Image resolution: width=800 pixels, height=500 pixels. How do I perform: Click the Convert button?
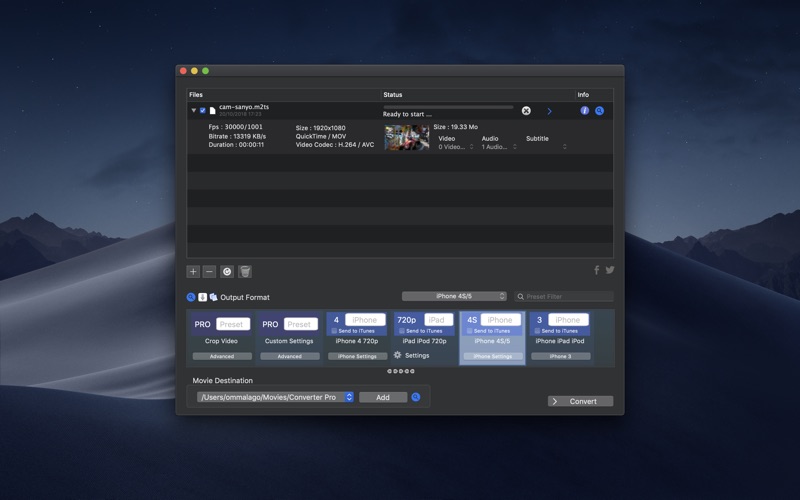pyautogui.click(x=581, y=401)
